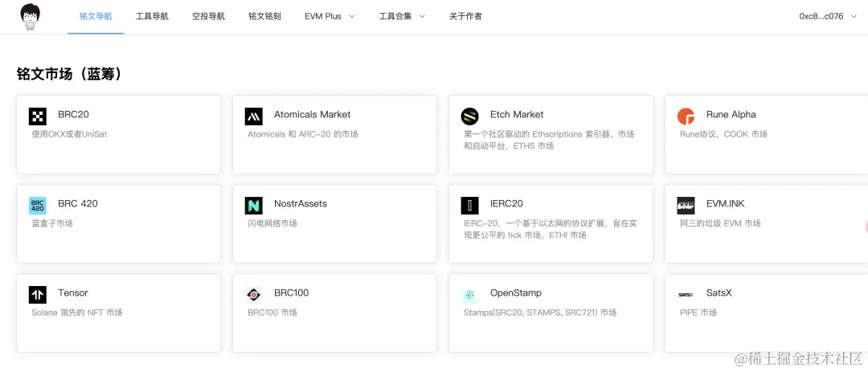Open the BRC100 title link
Viewport: 868px width, 372px height.
click(291, 292)
